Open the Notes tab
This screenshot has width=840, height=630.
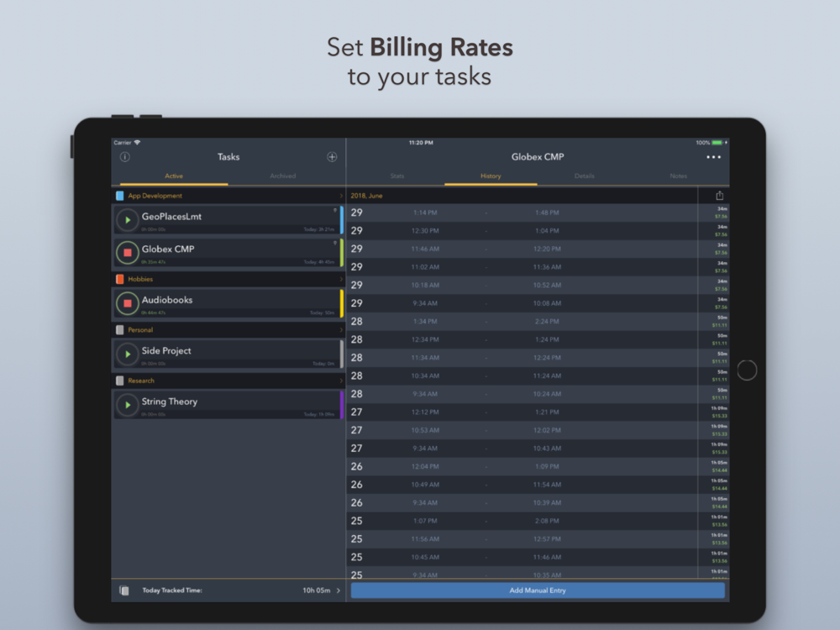[678, 176]
